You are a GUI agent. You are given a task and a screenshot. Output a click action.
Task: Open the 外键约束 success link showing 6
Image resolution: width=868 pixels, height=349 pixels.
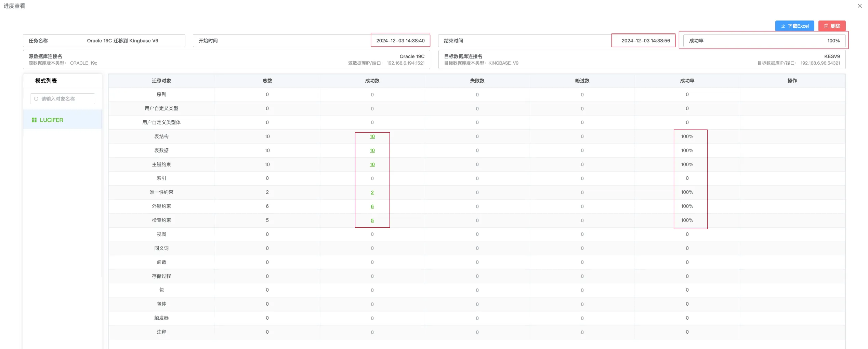[372, 206]
